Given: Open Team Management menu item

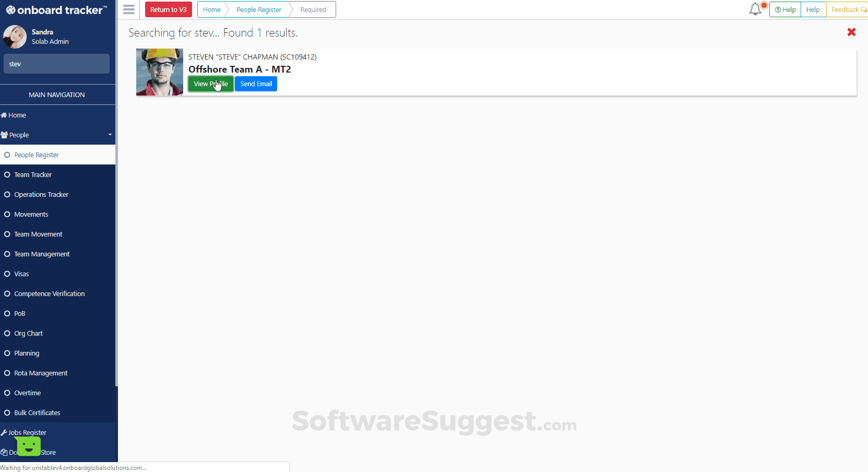Looking at the screenshot, I should (57, 254).
